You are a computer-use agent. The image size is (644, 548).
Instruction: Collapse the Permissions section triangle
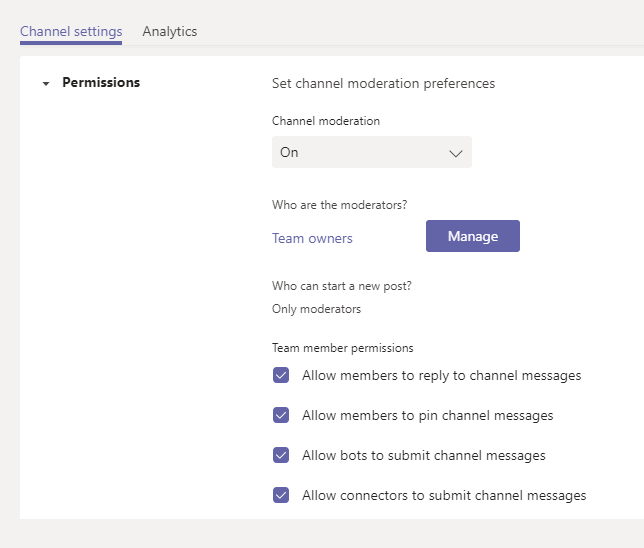[46, 84]
